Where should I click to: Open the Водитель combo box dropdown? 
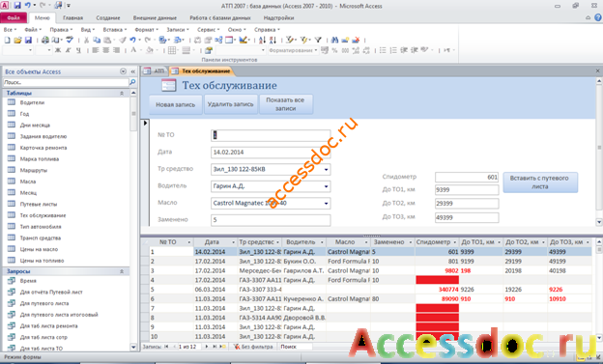click(x=326, y=186)
